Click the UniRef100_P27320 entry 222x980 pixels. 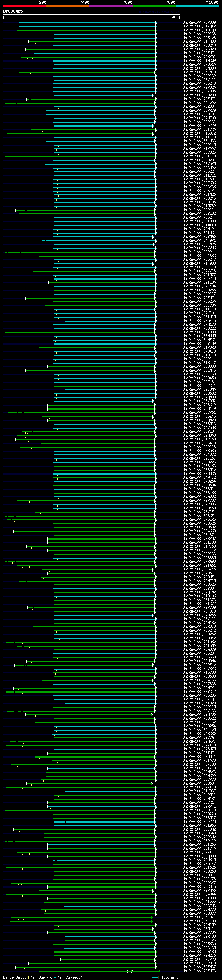(x=199, y=88)
